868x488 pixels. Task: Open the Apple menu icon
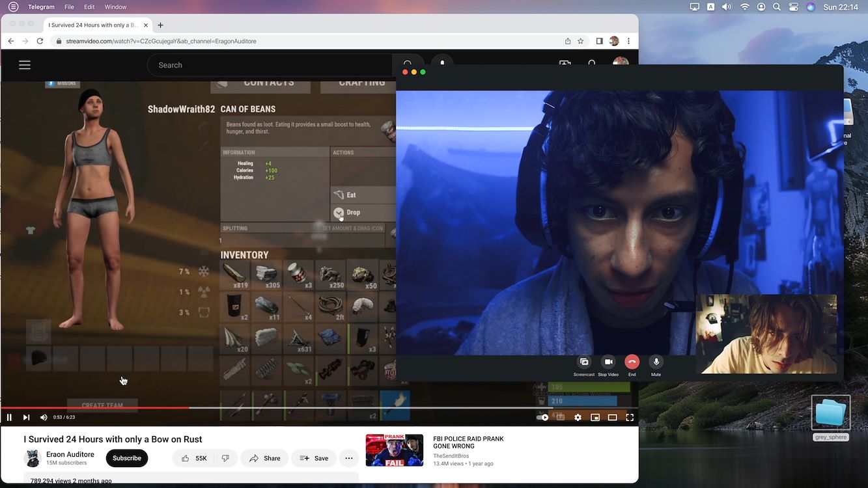[x=14, y=7]
